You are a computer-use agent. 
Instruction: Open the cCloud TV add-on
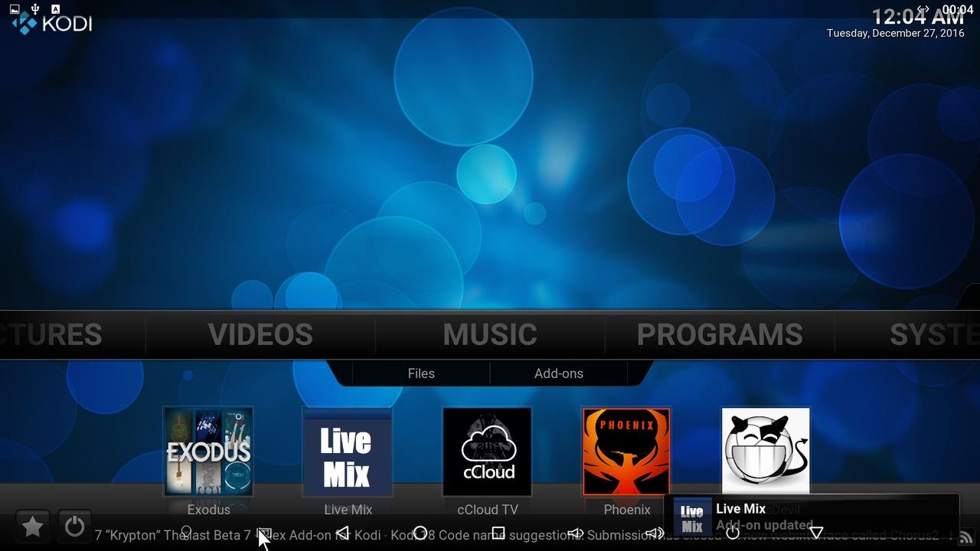tap(487, 452)
